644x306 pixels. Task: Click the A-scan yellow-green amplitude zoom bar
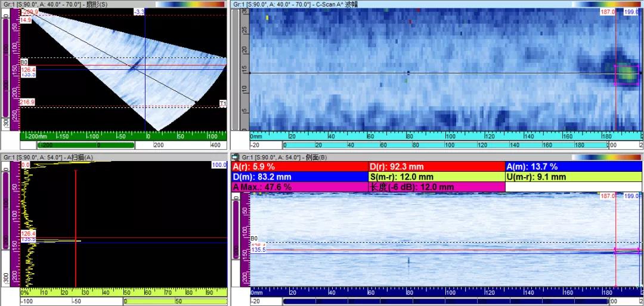pyautogui.click(x=175, y=301)
